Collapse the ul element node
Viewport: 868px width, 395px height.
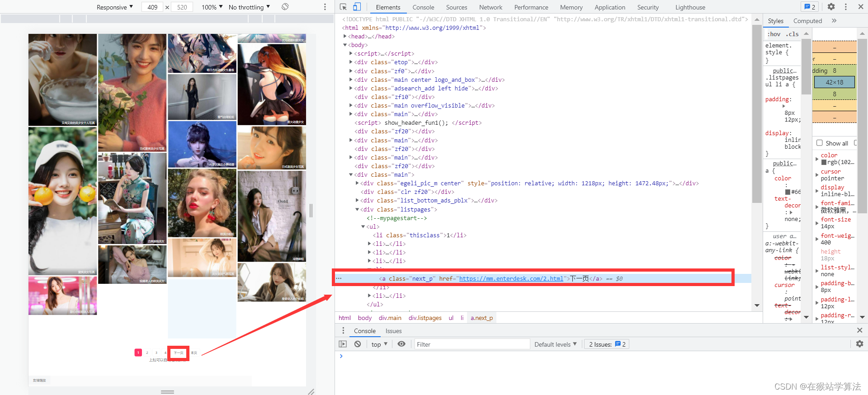pyautogui.click(x=363, y=226)
